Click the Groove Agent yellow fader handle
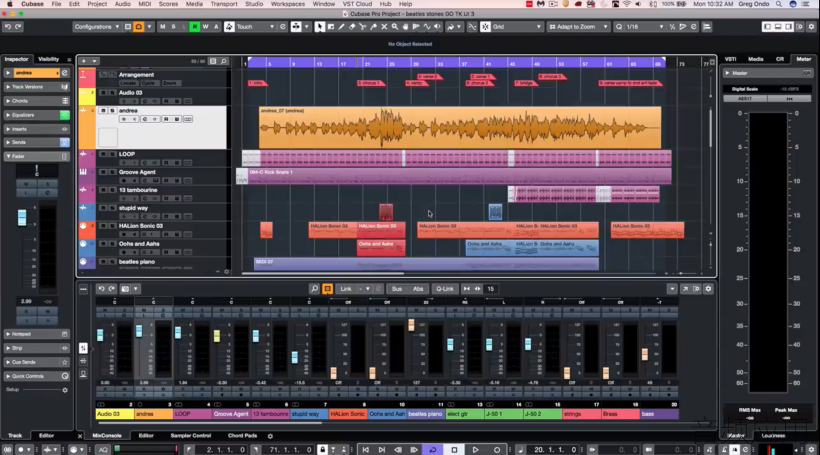Screen dimensions: 820x455 click(x=217, y=336)
